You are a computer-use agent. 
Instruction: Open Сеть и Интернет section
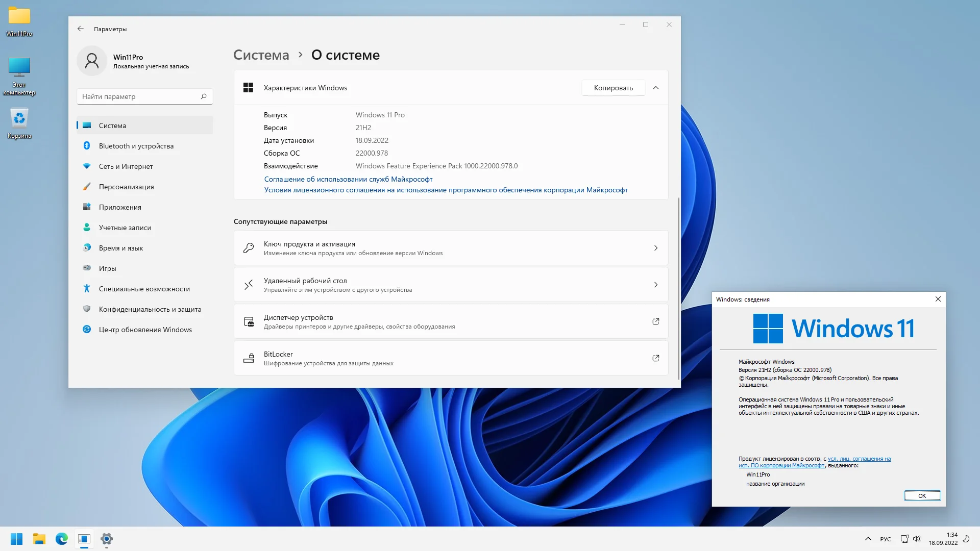pyautogui.click(x=126, y=166)
